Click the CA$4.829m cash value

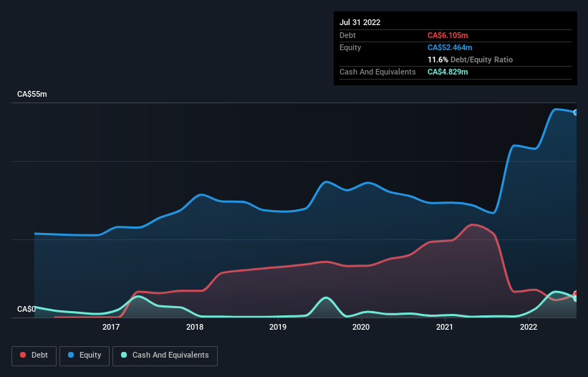click(x=448, y=72)
